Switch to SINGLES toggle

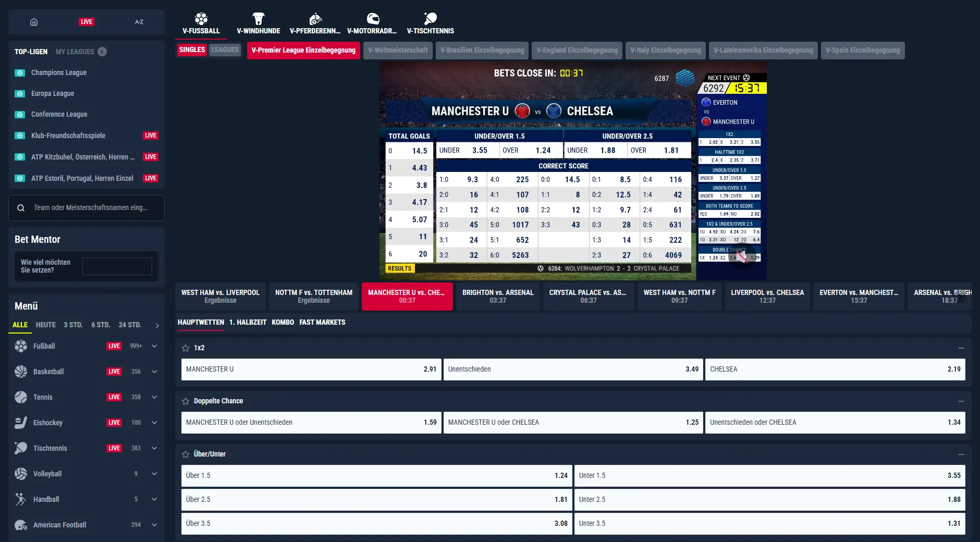pos(192,50)
